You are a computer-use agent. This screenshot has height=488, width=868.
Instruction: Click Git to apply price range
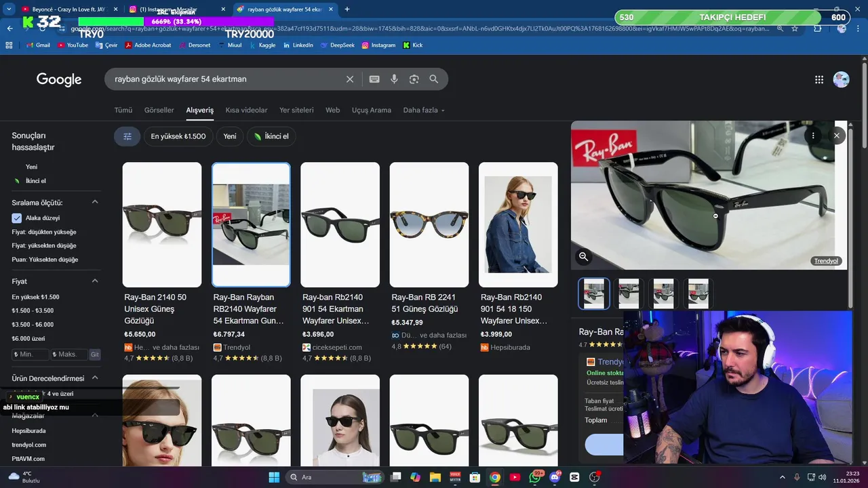point(95,354)
